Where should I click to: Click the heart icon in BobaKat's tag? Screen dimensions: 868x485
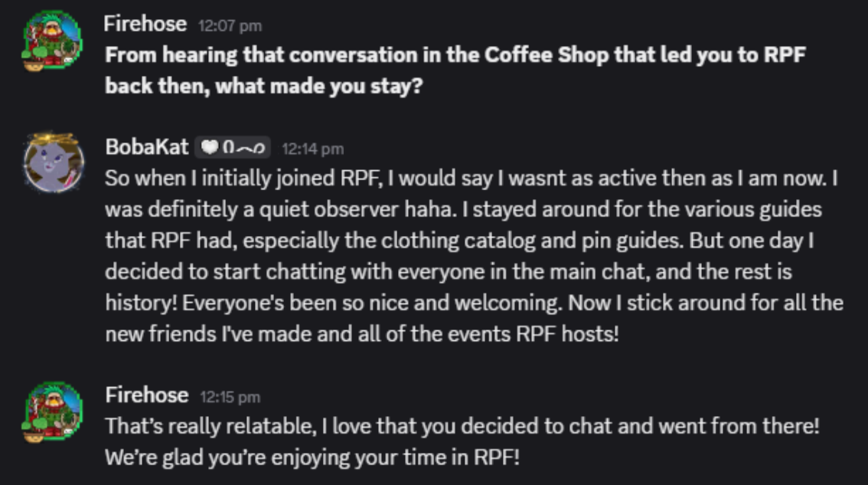[x=210, y=149]
